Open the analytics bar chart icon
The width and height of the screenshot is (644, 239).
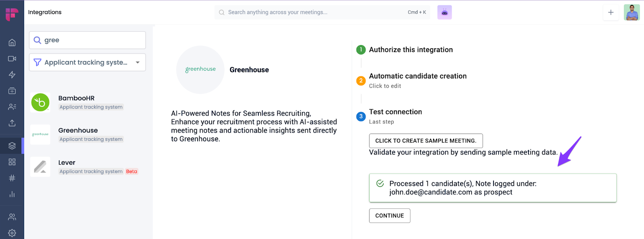click(x=12, y=194)
